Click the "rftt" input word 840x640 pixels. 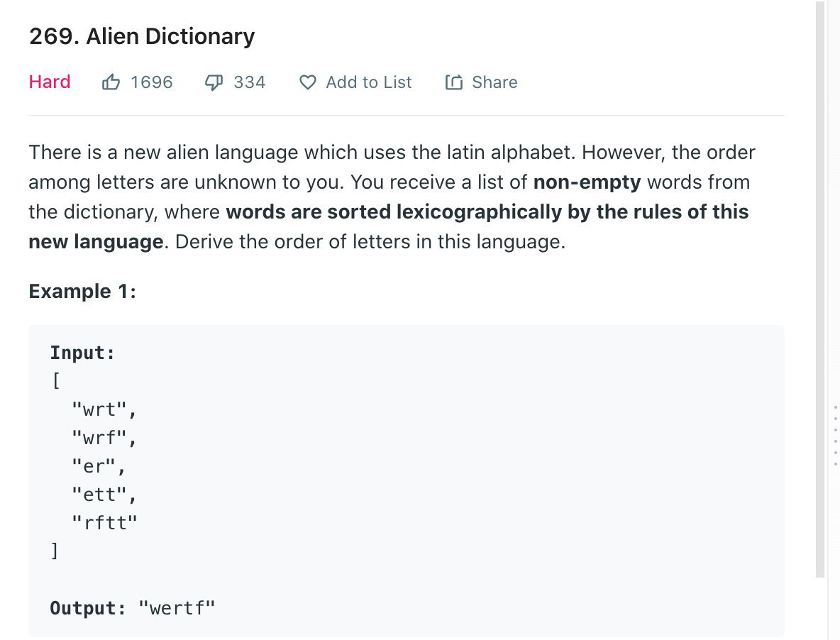[x=105, y=523]
